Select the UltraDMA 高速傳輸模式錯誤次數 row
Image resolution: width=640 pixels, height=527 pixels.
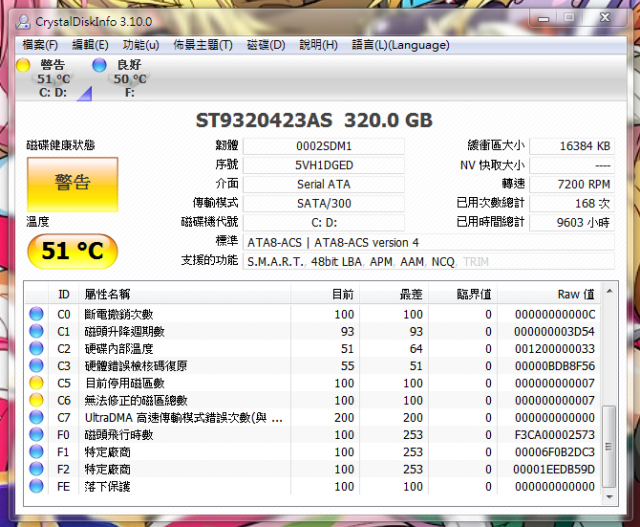(312, 417)
